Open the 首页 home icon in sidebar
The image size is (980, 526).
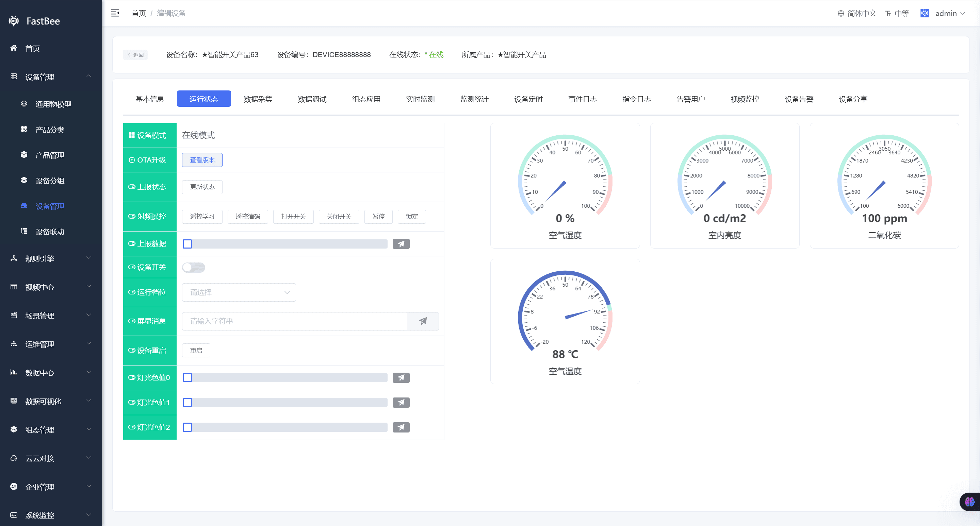(14, 48)
